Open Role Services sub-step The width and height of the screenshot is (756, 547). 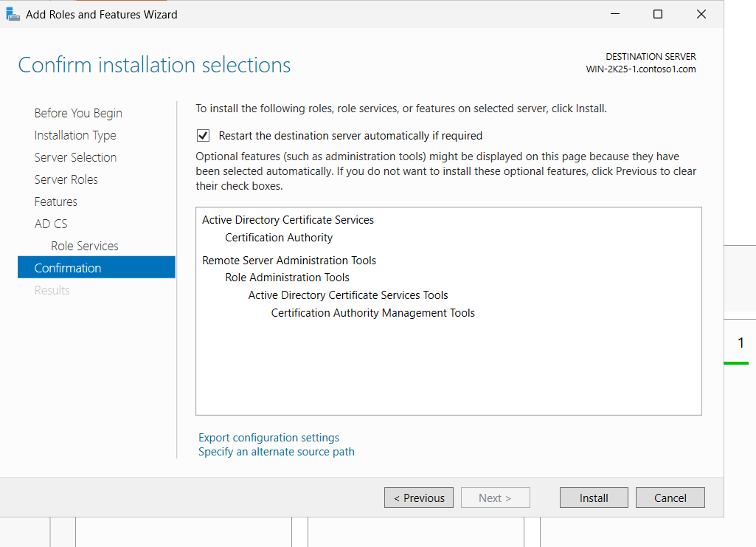(x=84, y=246)
